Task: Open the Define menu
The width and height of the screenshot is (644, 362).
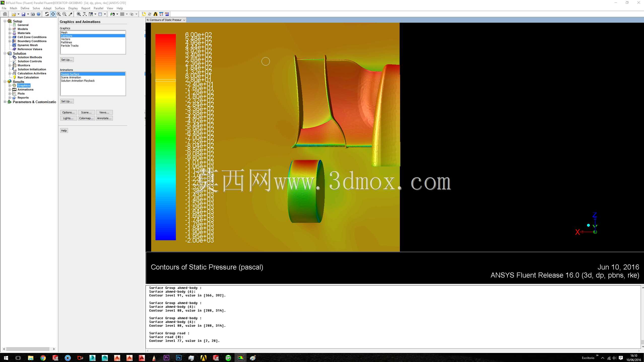Action: pos(25,8)
